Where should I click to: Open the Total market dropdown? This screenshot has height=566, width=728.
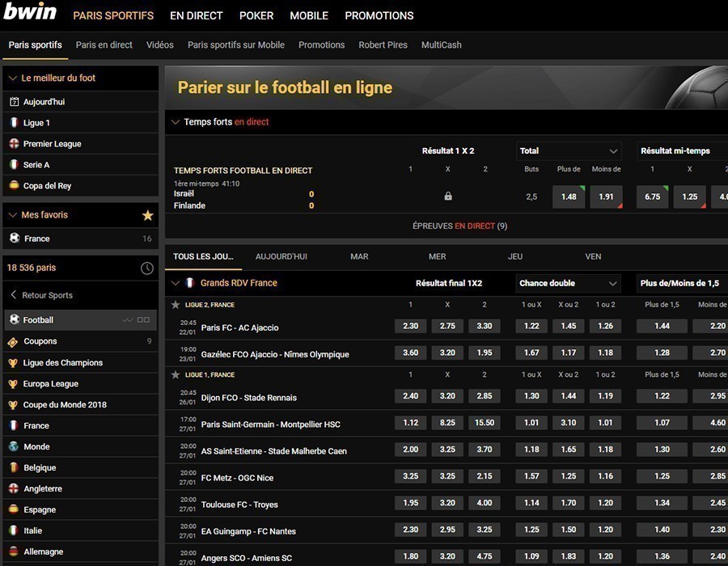pos(569,150)
